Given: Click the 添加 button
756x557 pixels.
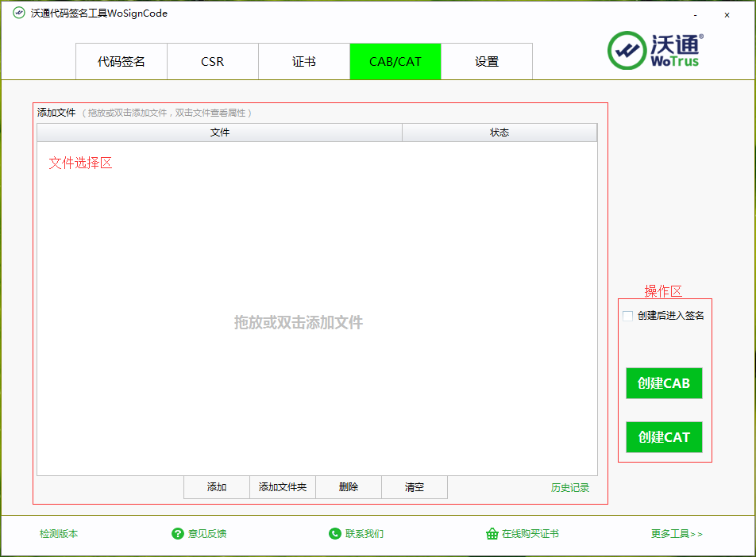Looking at the screenshot, I should tap(217, 487).
